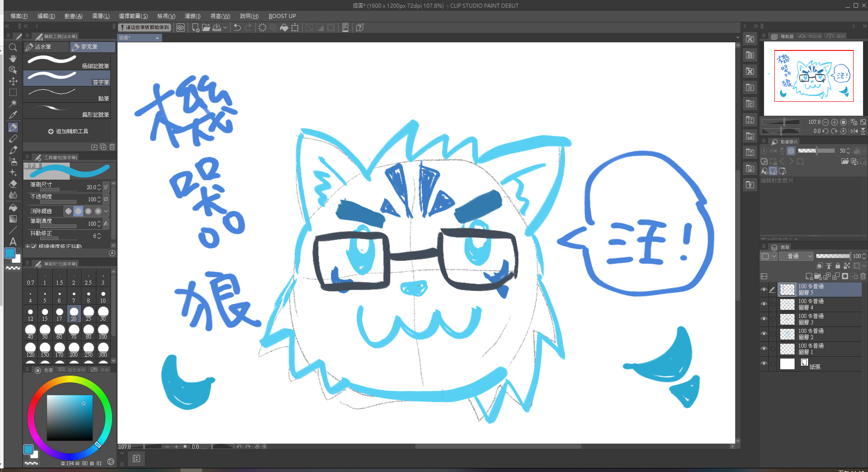The image size is (868, 472).
Task: Open the 檔案(F) menu
Action: tap(19, 16)
